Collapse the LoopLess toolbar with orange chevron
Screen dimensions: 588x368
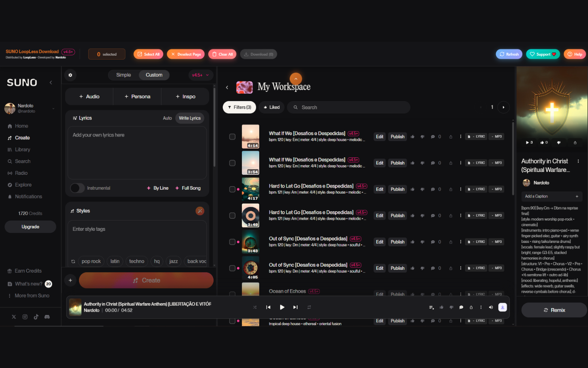coord(296,79)
